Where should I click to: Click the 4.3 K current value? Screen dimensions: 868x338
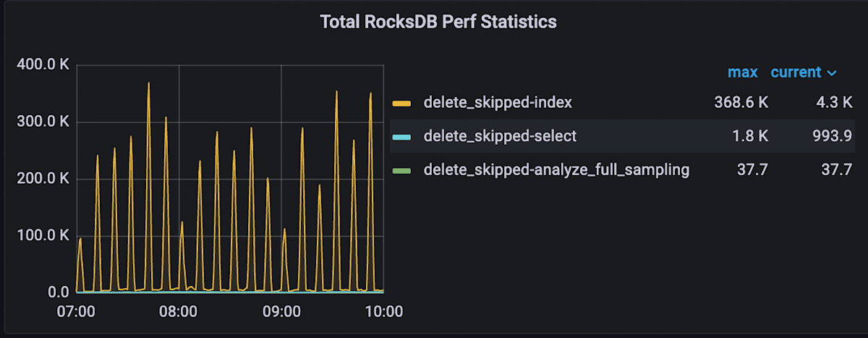pyautogui.click(x=833, y=103)
